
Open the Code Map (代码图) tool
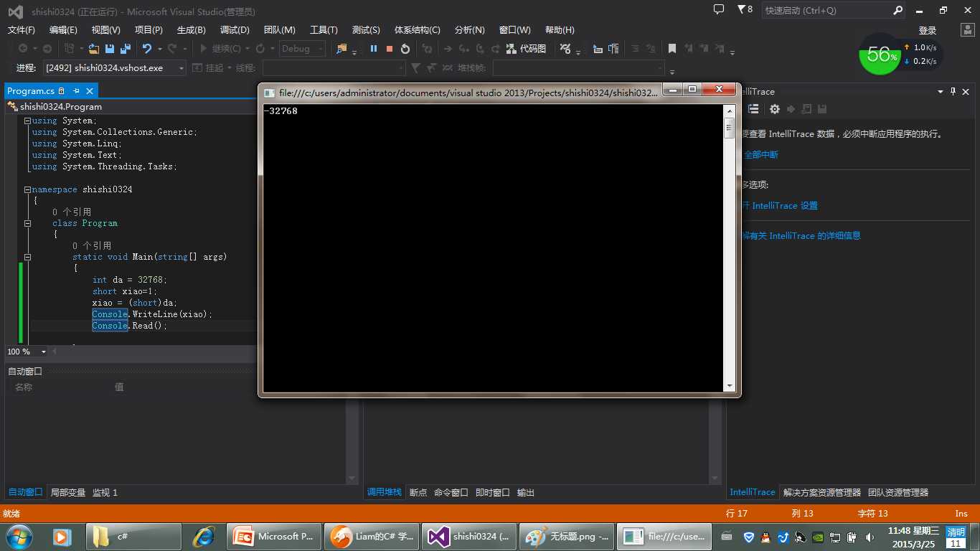point(526,49)
